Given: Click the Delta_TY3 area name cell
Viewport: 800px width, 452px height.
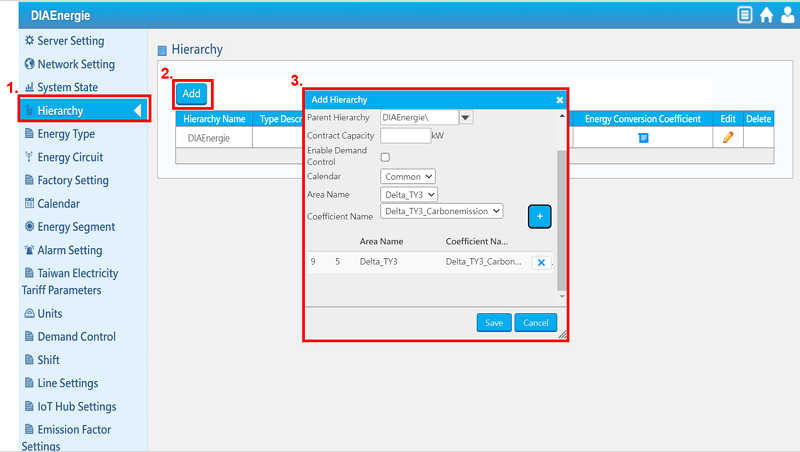Looking at the screenshot, I should [379, 262].
